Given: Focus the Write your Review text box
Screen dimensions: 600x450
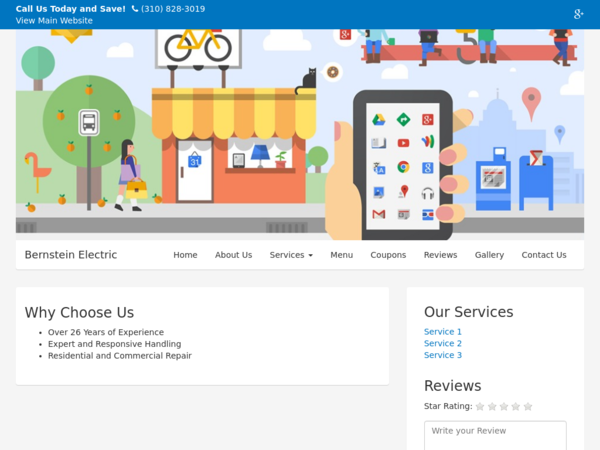Looking at the screenshot, I should pos(495,435).
